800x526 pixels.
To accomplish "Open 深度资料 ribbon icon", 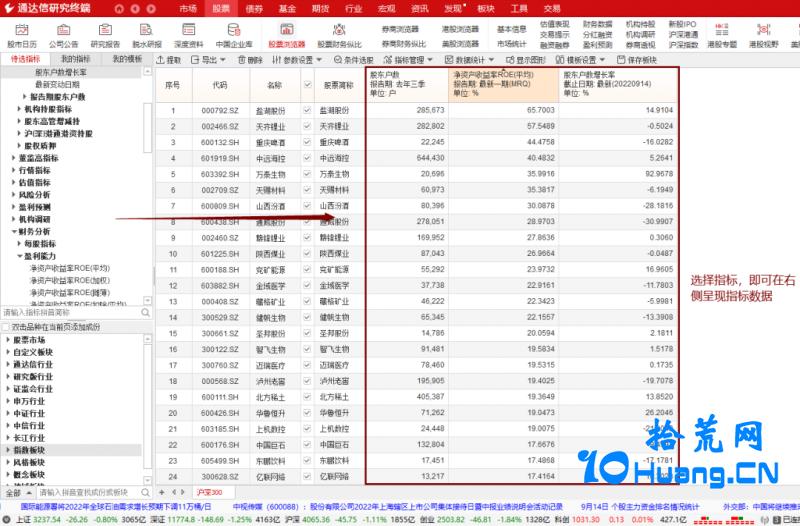I will pos(189,36).
